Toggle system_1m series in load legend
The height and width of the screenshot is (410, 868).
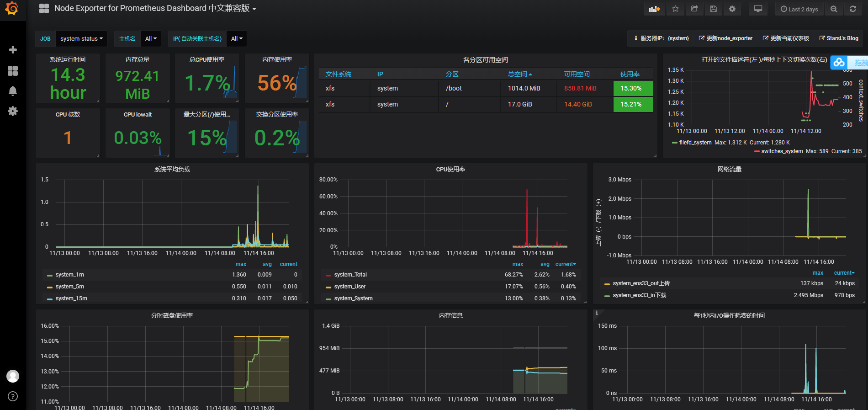pyautogui.click(x=69, y=275)
